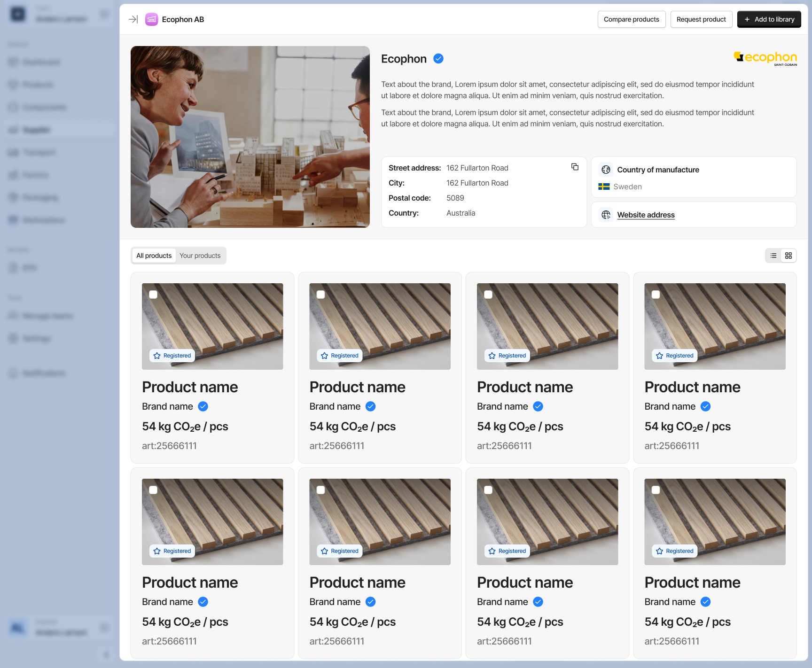Click the brand verified check on the bottom row's second card

[371, 602]
